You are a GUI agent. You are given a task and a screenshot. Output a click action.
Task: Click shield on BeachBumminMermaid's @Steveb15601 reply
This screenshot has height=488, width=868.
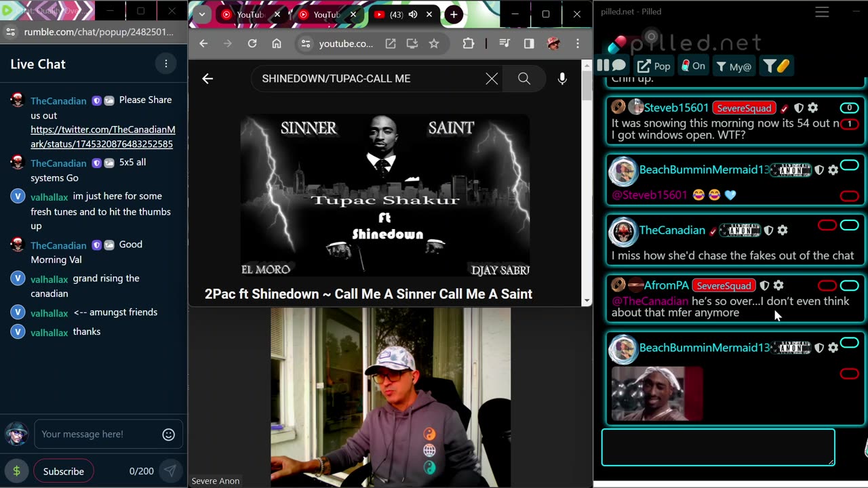(x=819, y=169)
